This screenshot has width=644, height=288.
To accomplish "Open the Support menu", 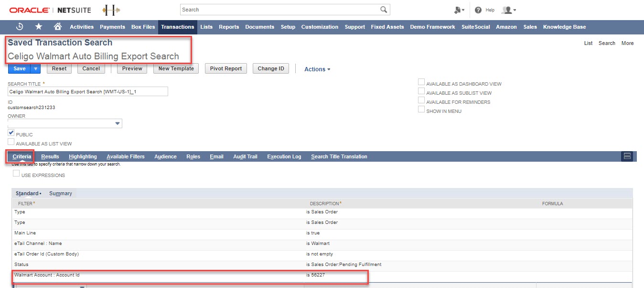I will point(355,27).
